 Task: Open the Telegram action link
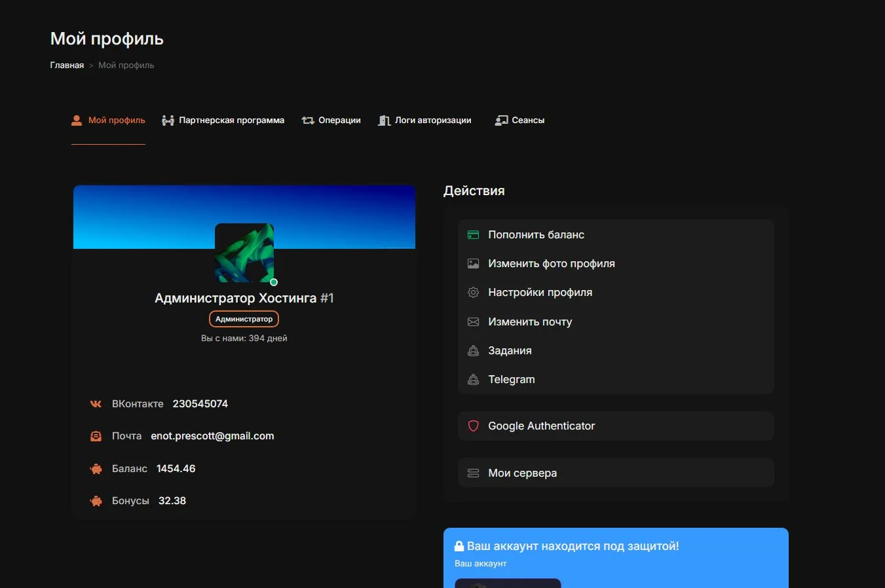coord(511,380)
